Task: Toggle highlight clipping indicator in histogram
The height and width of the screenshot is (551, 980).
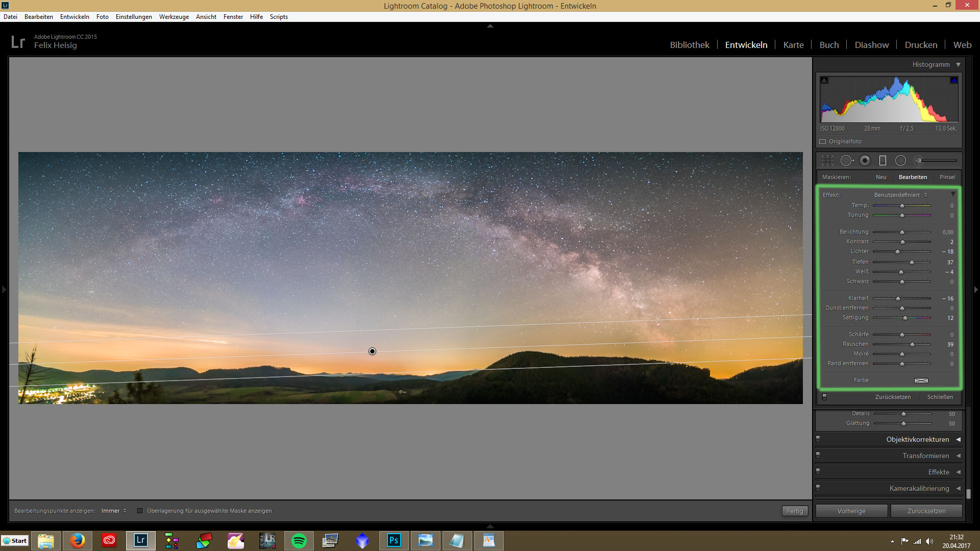Action: (953, 80)
